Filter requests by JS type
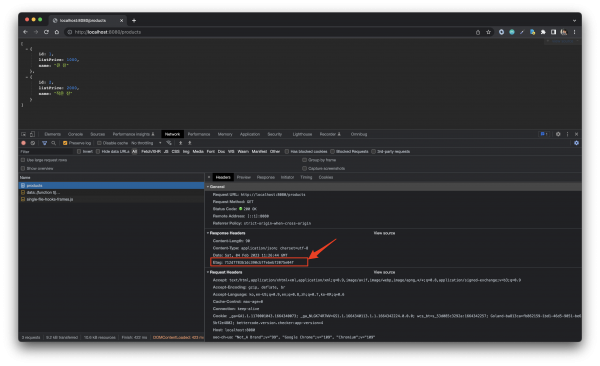The height and width of the screenshot is (366, 600). click(166, 152)
